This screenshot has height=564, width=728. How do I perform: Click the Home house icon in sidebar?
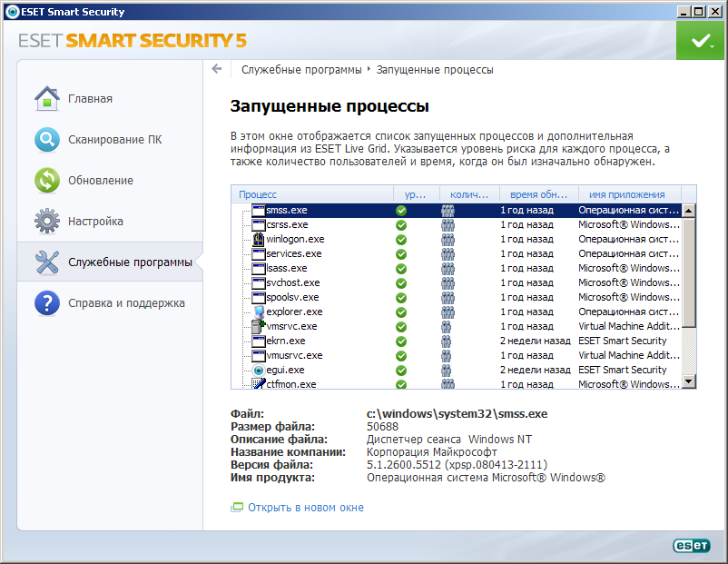click(x=47, y=98)
